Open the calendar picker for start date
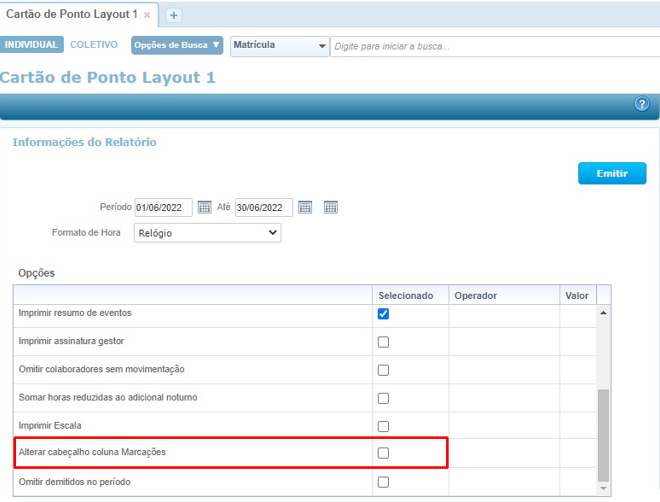660x502 pixels. 204,207
